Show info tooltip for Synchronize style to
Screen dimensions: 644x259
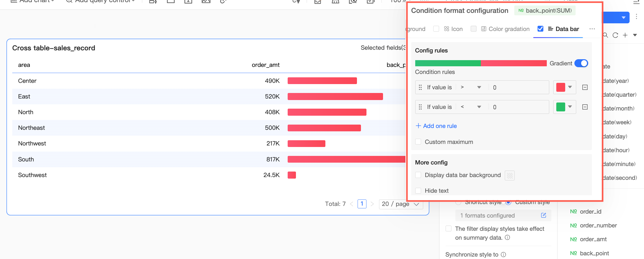click(x=503, y=254)
